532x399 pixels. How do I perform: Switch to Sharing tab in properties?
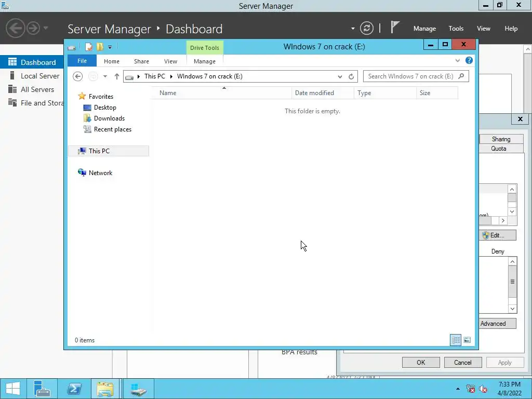pos(501,139)
